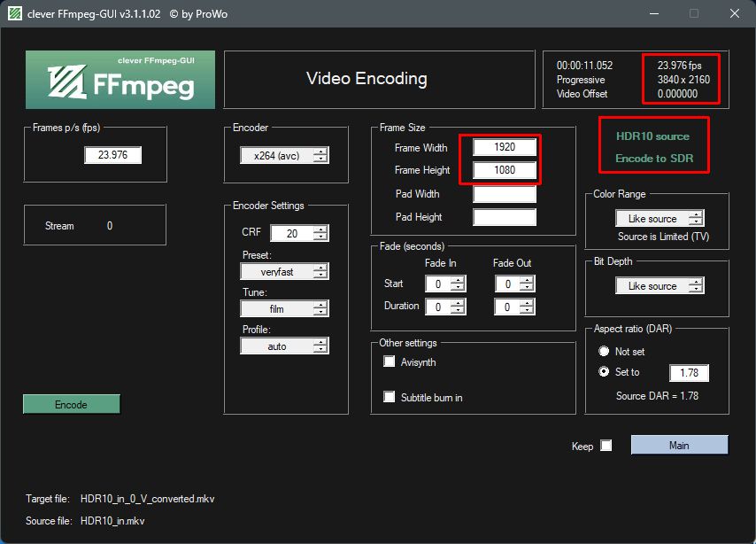The height and width of the screenshot is (544, 756).
Task: Adjust Fade In Duration stepper arrows
Action: click(x=458, y=307)
